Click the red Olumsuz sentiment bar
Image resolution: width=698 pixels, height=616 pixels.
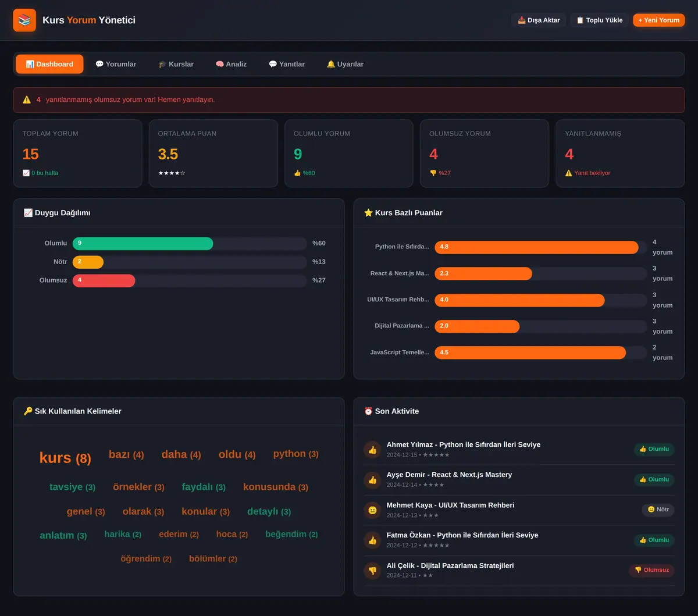coord(104,280)
